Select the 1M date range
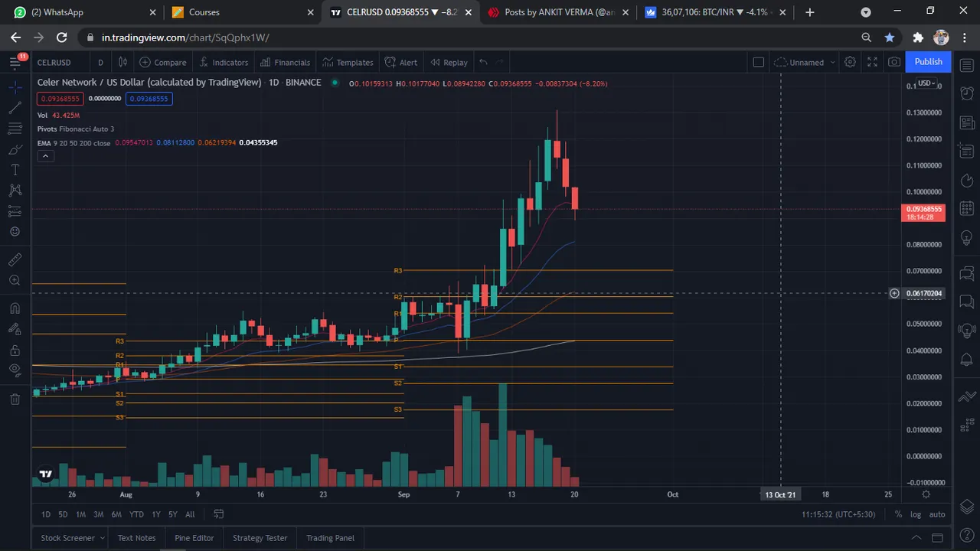This screenshot has height=551, width=980. (x=80, y=514)
